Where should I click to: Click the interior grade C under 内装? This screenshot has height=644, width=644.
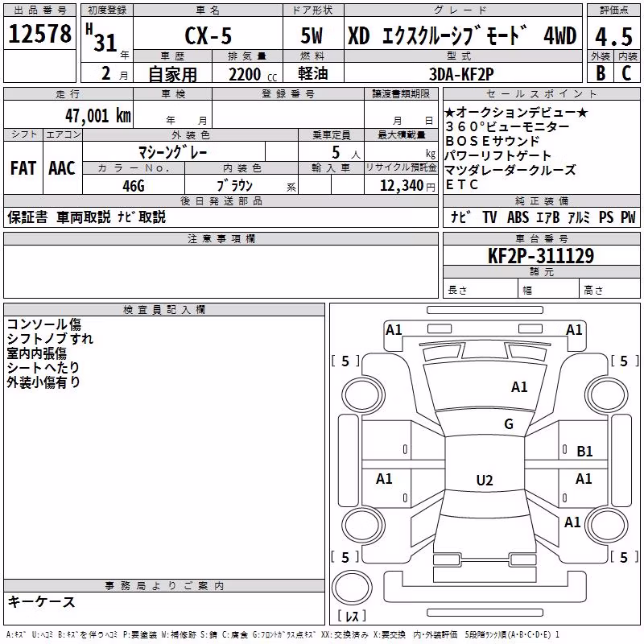627,73
